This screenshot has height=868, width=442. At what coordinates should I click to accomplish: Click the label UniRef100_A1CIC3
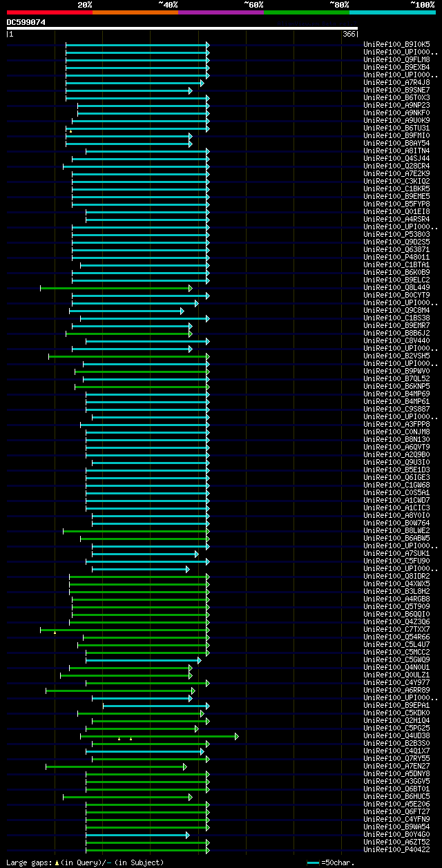[x=396, y=508]
